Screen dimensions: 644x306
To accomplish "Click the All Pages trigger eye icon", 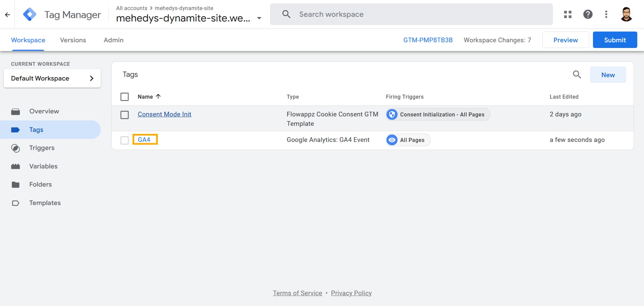I will 392,140.
